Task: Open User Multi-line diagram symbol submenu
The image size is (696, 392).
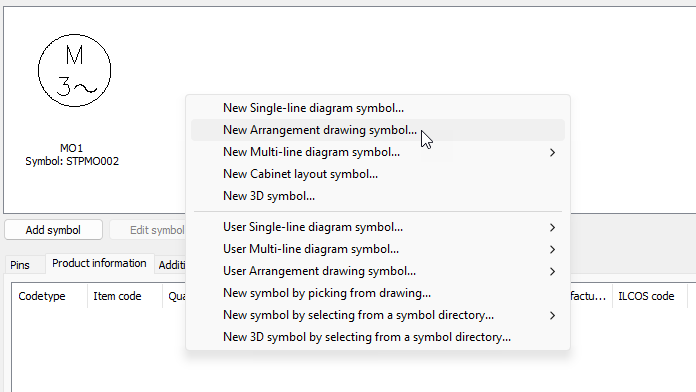Action: pyautogui.click(x=378, y=249)
